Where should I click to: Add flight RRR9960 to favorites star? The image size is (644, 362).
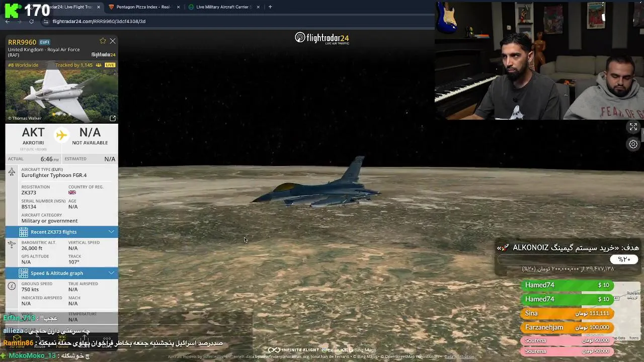click(103, 41)
